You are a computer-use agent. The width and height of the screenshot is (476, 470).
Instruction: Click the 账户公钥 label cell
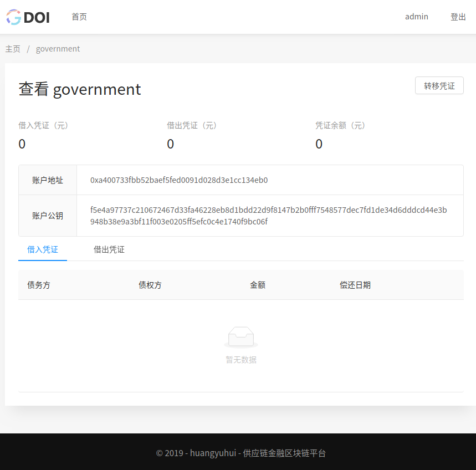48,216
